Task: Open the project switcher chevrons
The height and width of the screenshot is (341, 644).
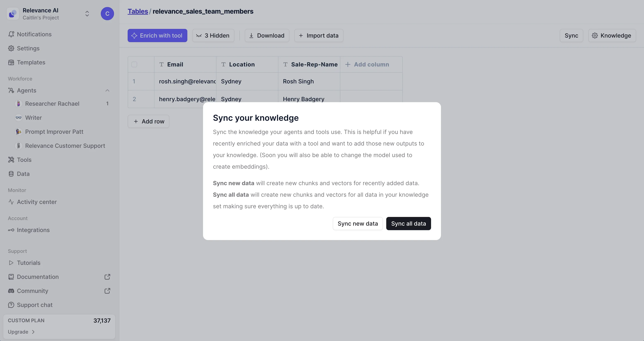Action: [x=87, y=13]
